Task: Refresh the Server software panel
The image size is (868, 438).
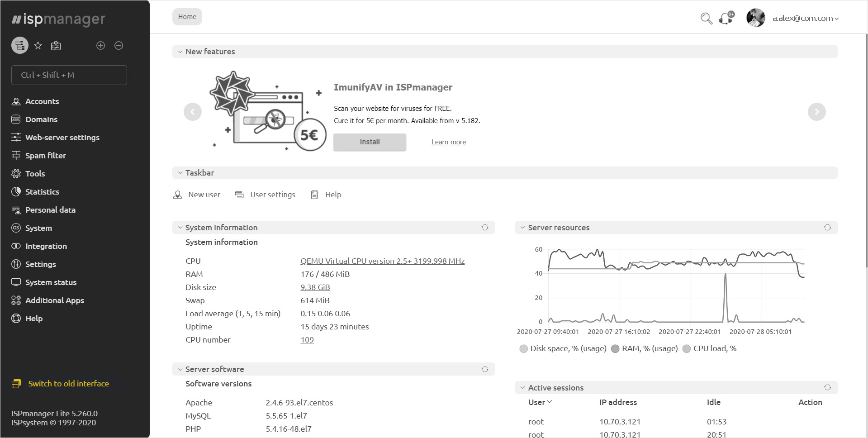Action: coord(485,369)
